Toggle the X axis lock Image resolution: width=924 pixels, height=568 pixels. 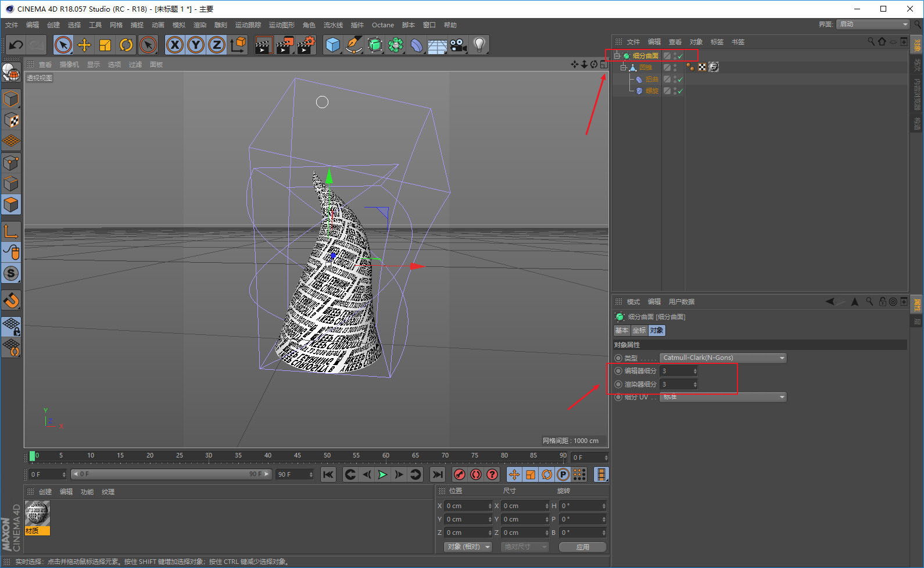(174, 45)
